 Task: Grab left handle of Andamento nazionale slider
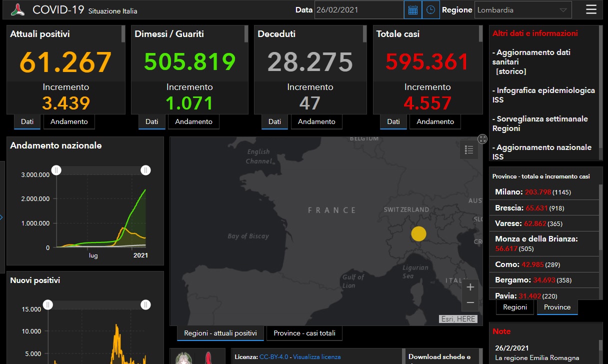click(57, 170)
